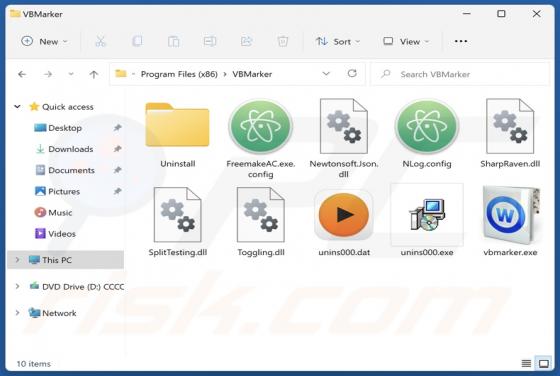
Task: Select the SharpRaven.dll file icon
Action: coord(510,126)
